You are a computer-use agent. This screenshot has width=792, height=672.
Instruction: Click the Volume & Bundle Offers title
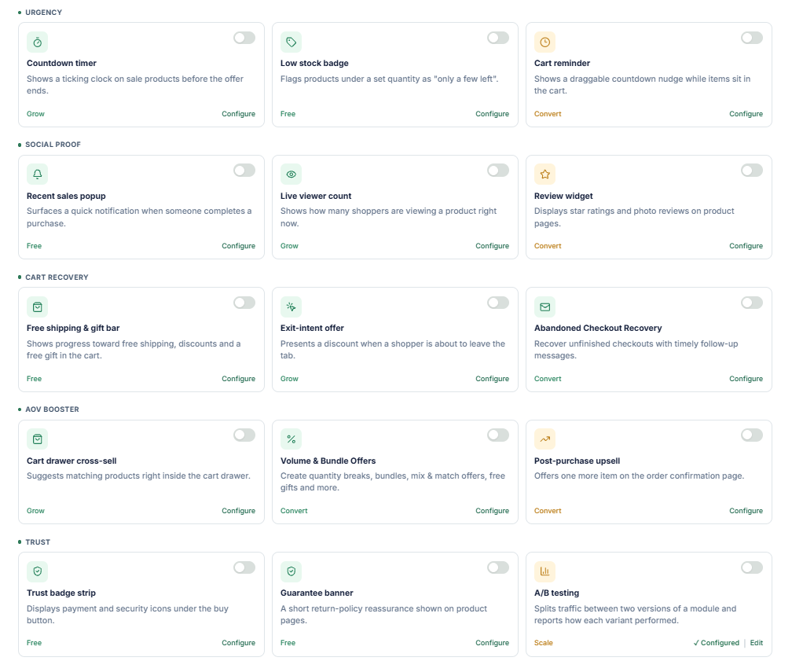click(328, 461)
